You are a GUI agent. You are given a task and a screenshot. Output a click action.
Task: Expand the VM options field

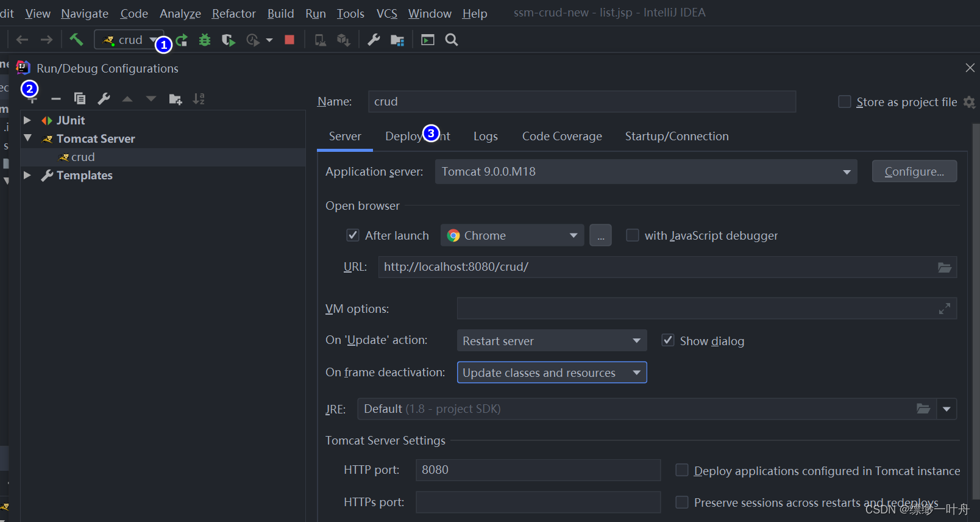click(x=945, y=309)
